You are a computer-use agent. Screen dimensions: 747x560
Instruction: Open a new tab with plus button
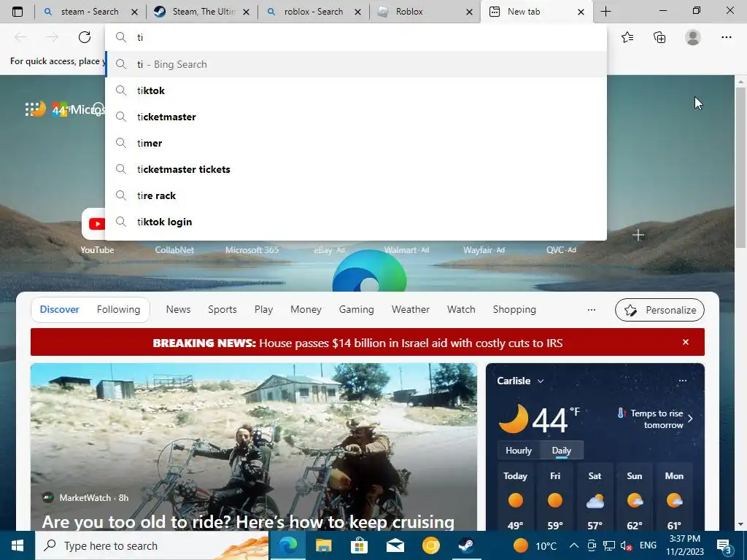[x=605, y=12]
